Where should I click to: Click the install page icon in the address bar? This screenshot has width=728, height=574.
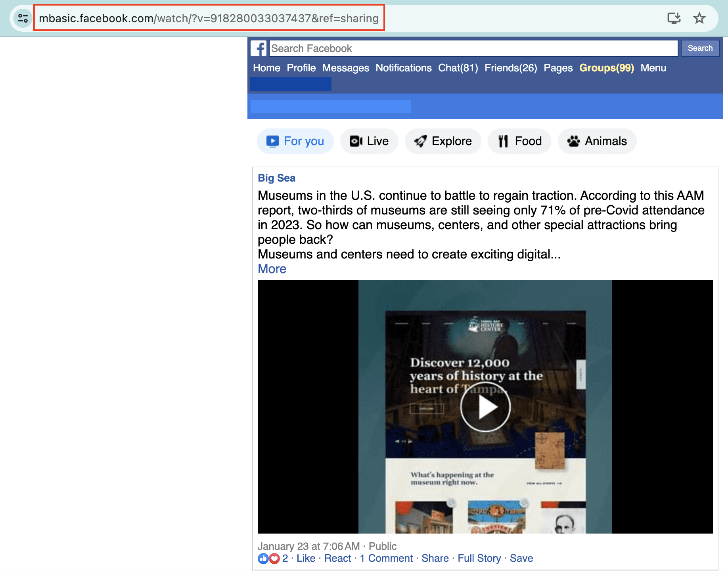point(674,17)
